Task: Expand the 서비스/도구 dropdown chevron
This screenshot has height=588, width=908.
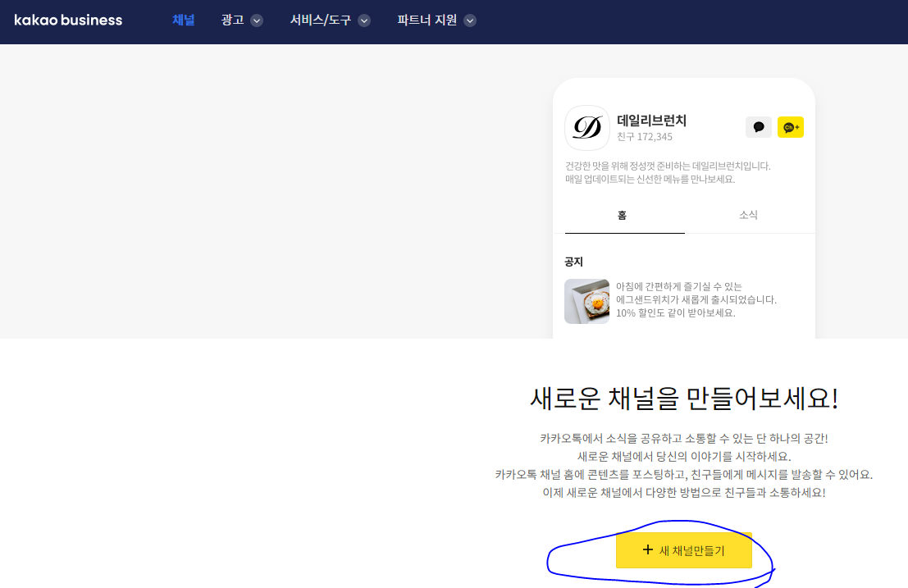Action: 363,21
